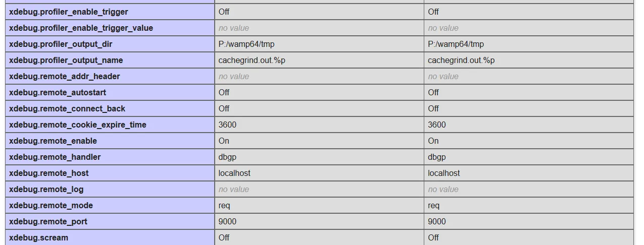Image resolution: width=644 pixels, height=245 pixels.
Task: Click the xdebug.profiler_enable_trigger directive name
Action: coord(68,12)
